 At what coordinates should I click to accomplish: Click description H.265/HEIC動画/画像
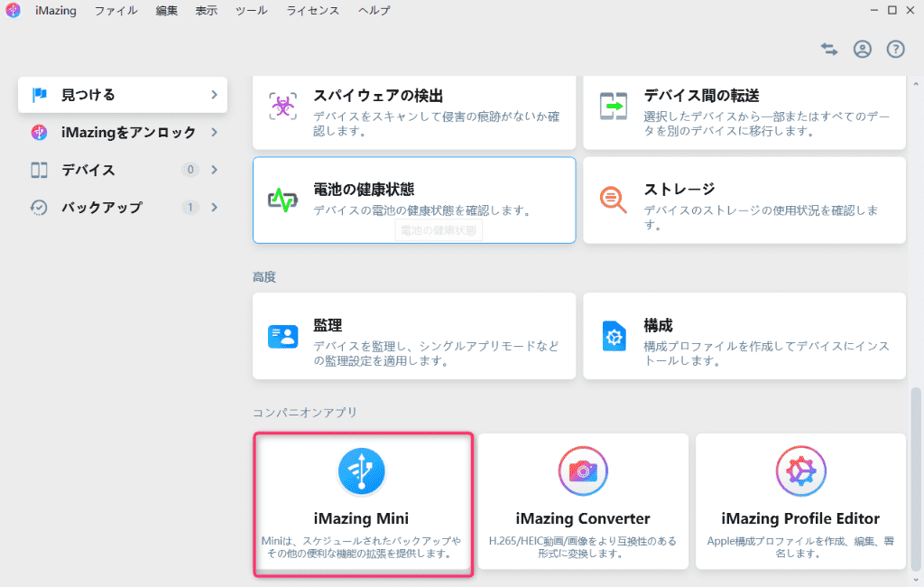click(x=583, y=547)
